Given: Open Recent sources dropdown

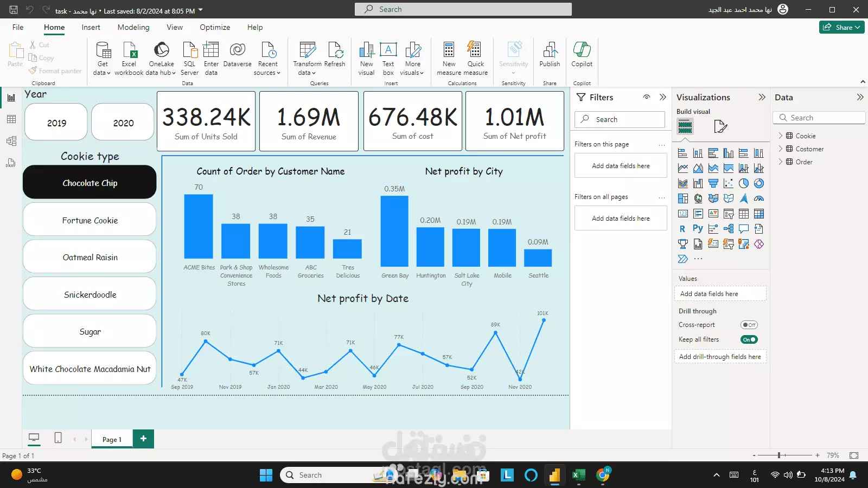Looking at the screenshot, I should tap(267, 59).
